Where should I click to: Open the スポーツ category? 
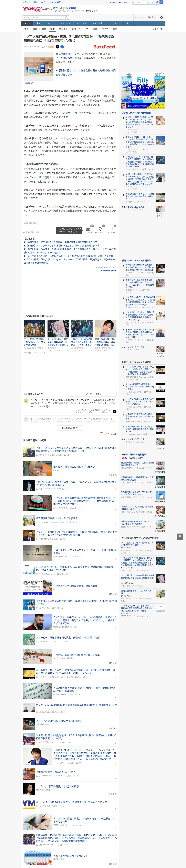point(76,29)
